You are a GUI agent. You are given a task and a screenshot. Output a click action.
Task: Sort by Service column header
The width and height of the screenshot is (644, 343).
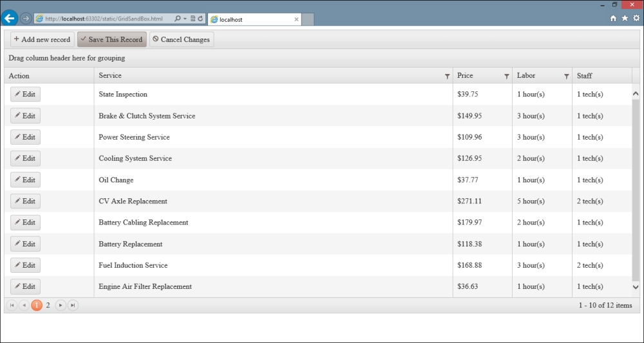(110, 75)
